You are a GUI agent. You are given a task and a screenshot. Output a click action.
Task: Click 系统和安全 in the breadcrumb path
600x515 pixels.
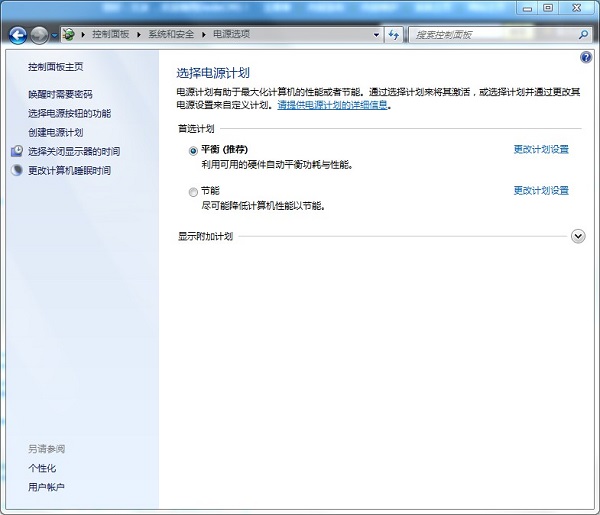point(174,35)
